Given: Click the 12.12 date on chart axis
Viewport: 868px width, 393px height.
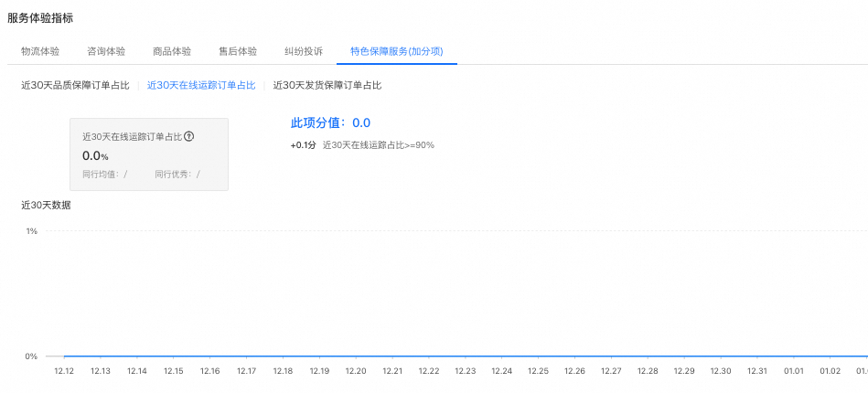Looking at the screenshot, I should 64,371.
